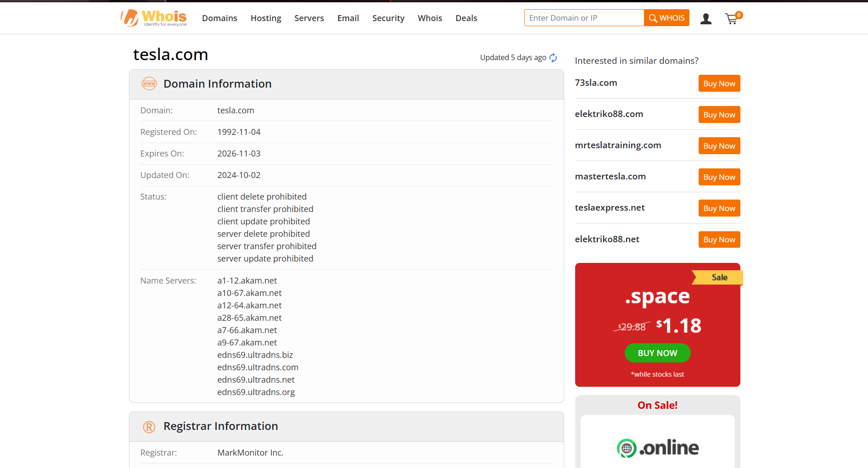The image size is (868, 468).
Task: Click the Enter Domain or IP field
Action: click(x=583, y=18)
